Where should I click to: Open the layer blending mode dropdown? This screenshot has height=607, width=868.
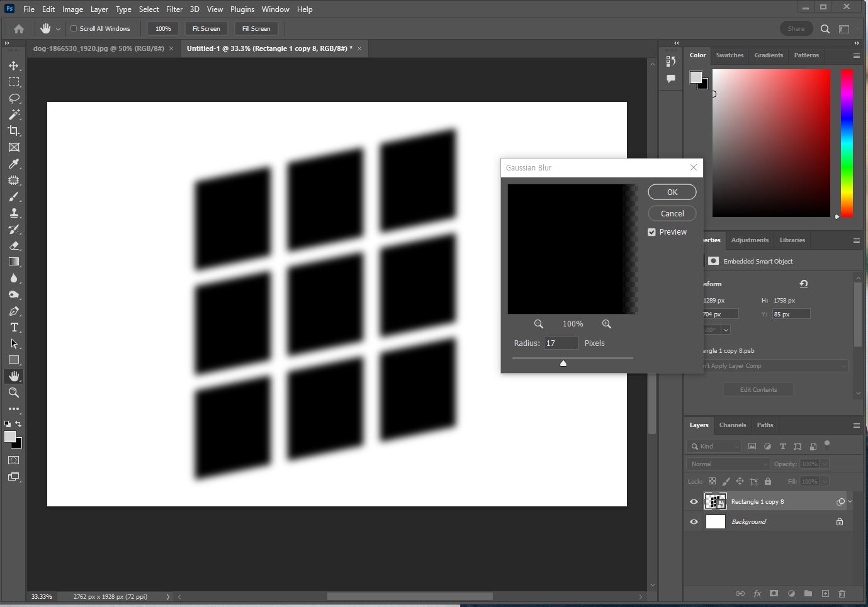tap(727, 464)
